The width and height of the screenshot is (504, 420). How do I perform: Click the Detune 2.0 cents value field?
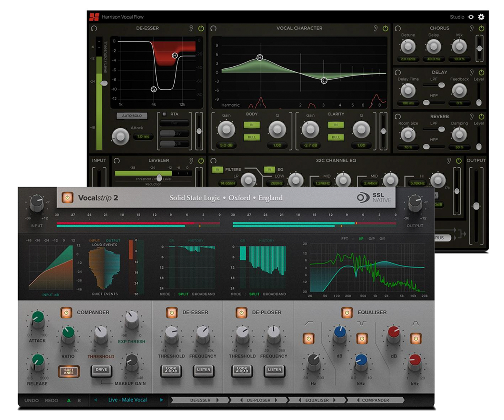407,59
